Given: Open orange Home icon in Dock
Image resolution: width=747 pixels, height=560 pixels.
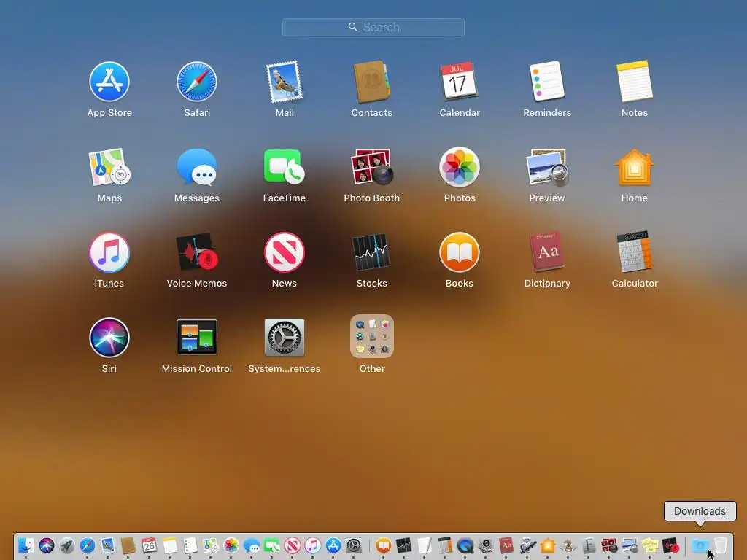Looking at the screenshot, I should coord(547,545).
